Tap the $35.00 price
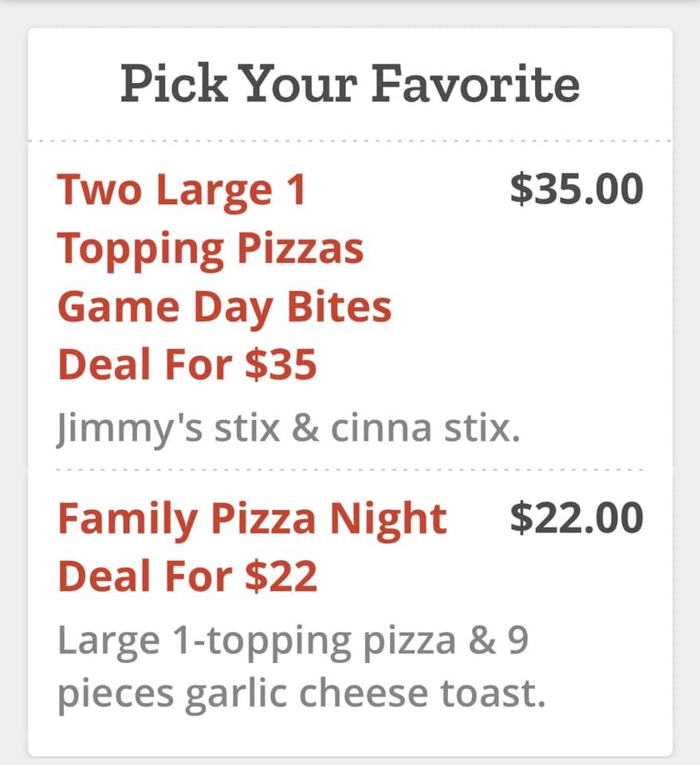Screen dimensions: 700x765 click(576, 189)
